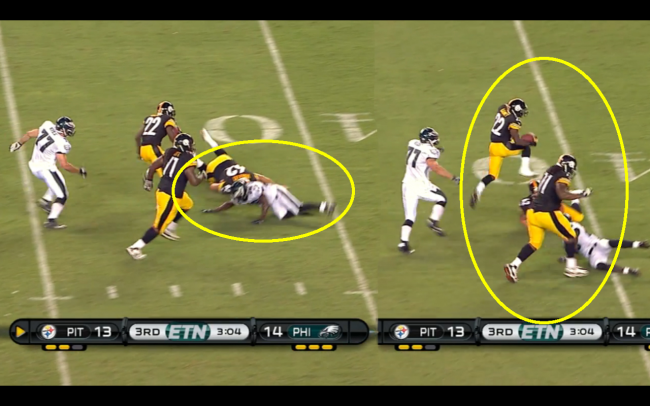Viewport: 650px width, 406px height.
Task: Click the Steelers logo in right scorebar
Action: pyautogui.click(x=401, y=332)
